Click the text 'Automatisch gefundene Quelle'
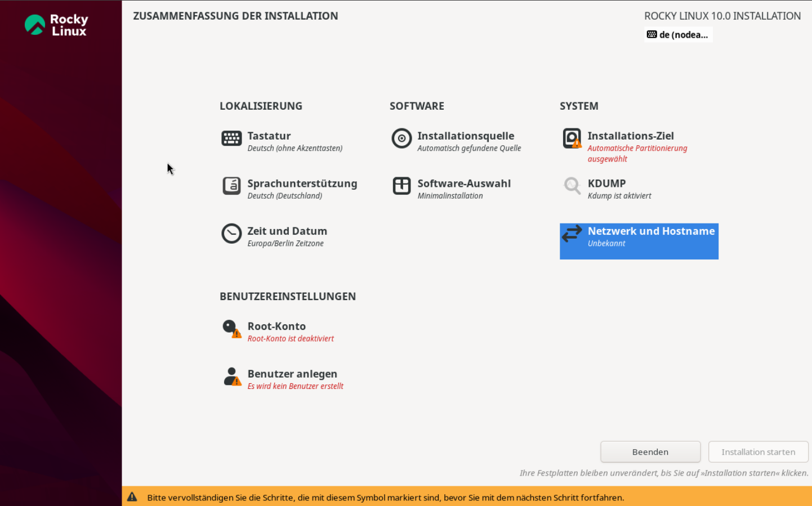 click(469, 148)
